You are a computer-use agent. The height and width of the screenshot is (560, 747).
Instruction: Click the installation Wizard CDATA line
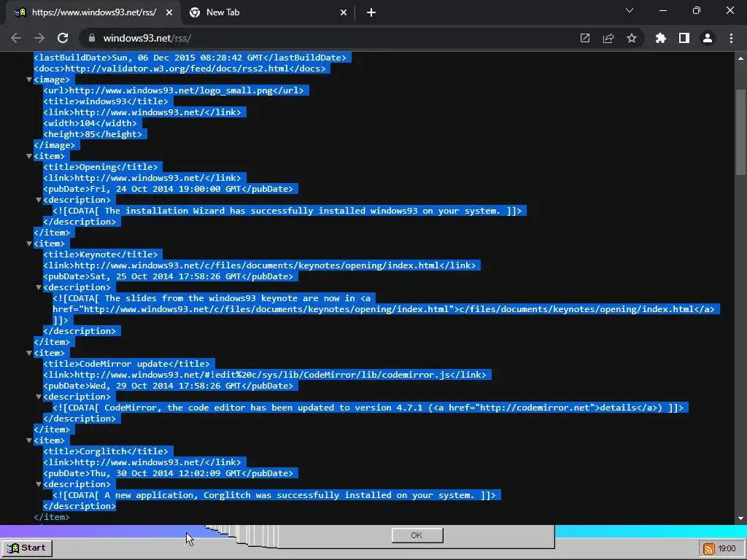click(x=287, y=211)
